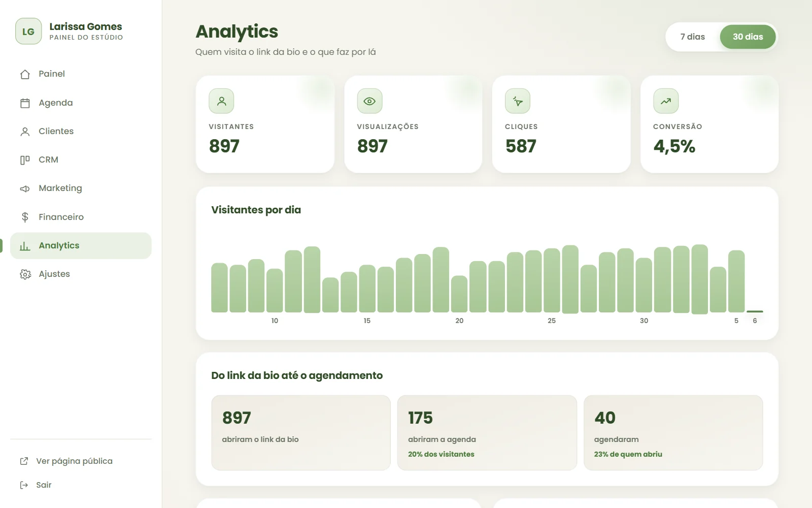Open the Marketing section
Image resolution: width=812 pixels, height=508 pixels.
(81, 188)
